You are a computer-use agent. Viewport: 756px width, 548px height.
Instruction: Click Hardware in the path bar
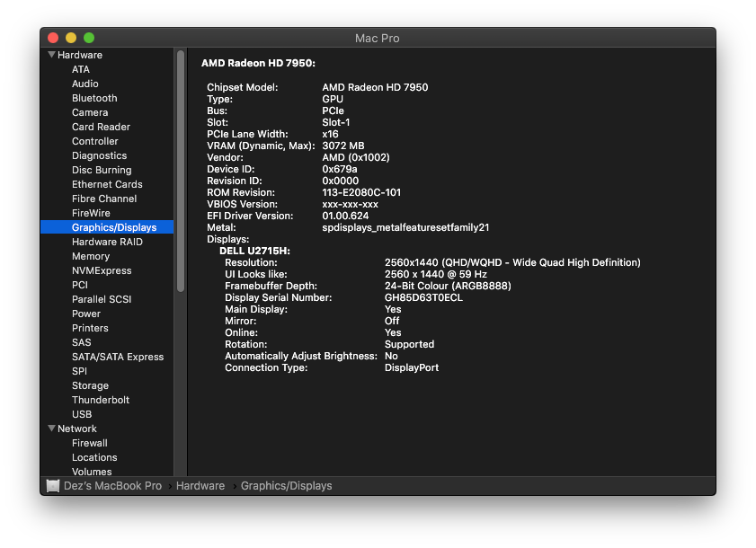(x=200, y=486)
